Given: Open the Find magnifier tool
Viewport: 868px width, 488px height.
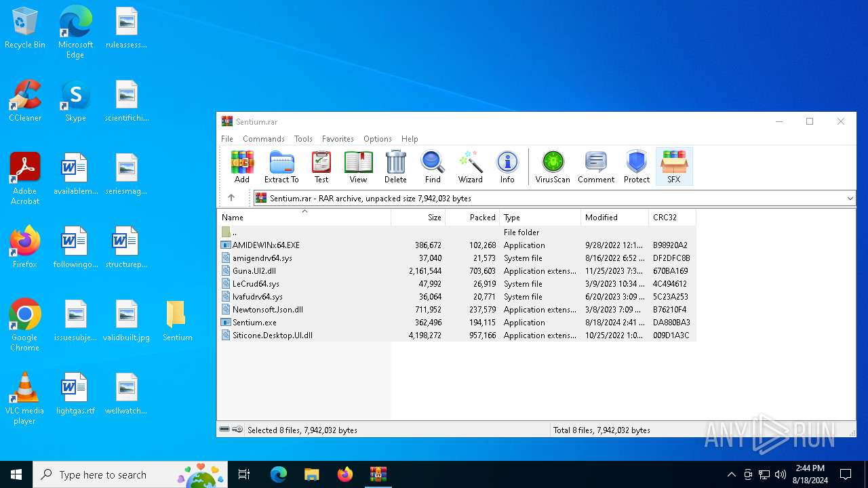Looking at the screenshot, I should point(433,167).
